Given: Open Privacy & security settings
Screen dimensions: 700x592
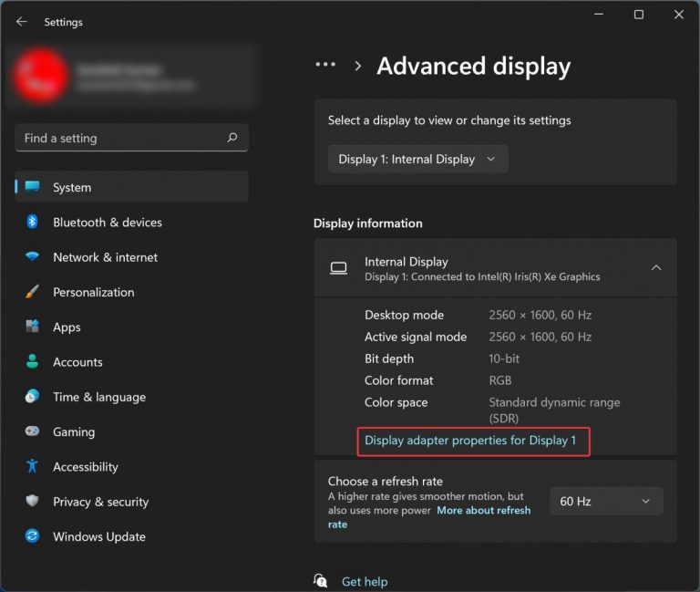Looking at the screenshot, I should pos(100,502).
